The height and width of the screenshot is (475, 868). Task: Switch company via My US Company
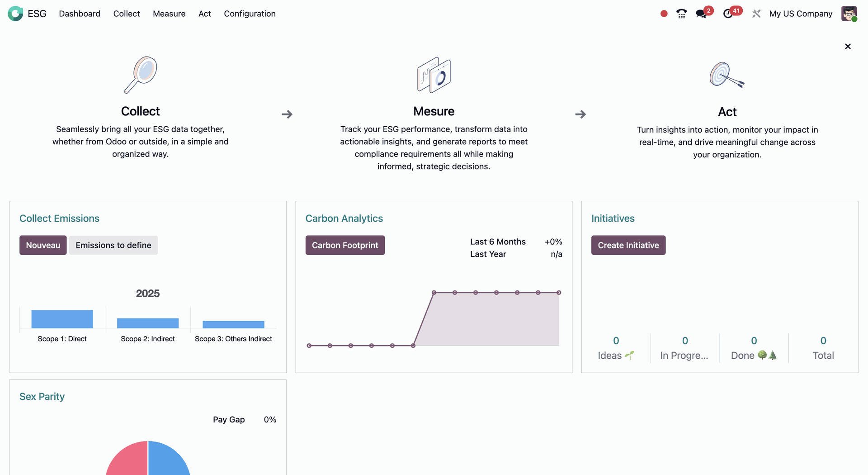pyautogui.click(x=801, y=14)
